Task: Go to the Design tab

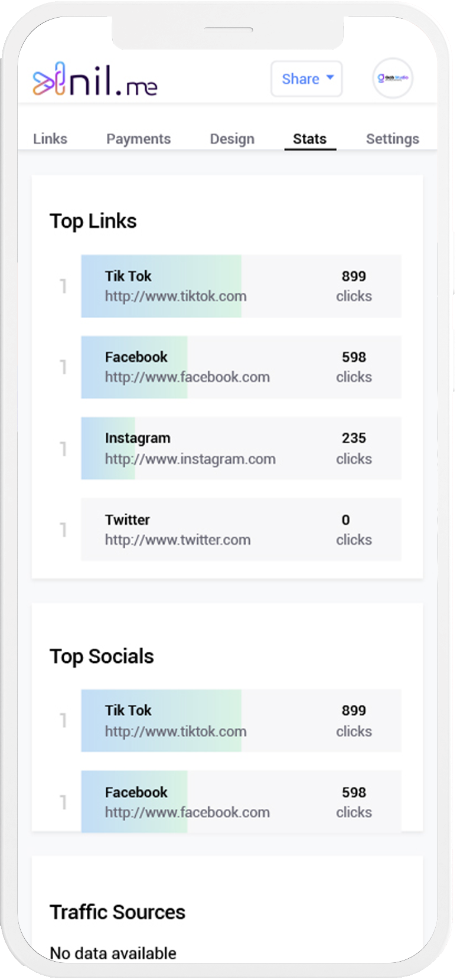Action: pyautogui.click(x=232, y=139)
